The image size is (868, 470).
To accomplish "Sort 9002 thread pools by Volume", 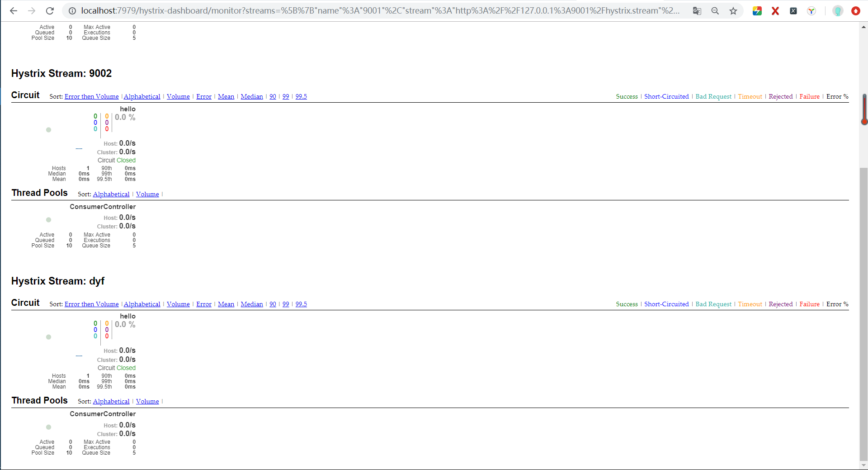I will [x=147, y=194].
